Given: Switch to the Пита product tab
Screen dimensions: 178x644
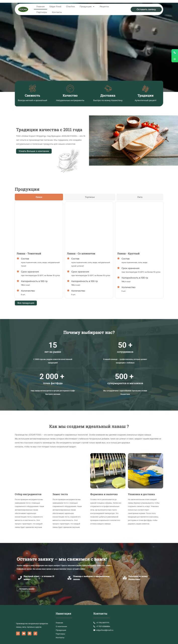Looking at the screenshot, I should 140,197.
